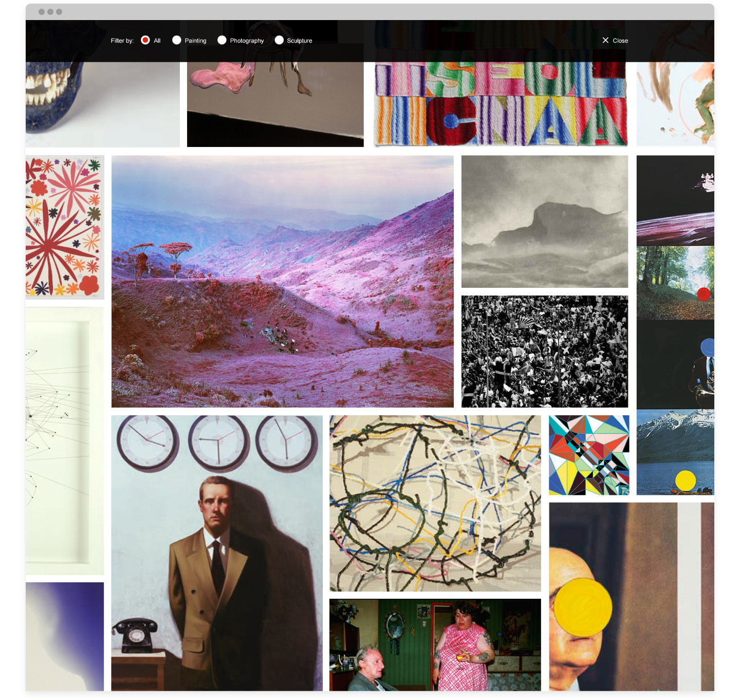The height and width of the screenshot is (700, 740).
Task: Select the forest with red dot image
Action: 675,283
